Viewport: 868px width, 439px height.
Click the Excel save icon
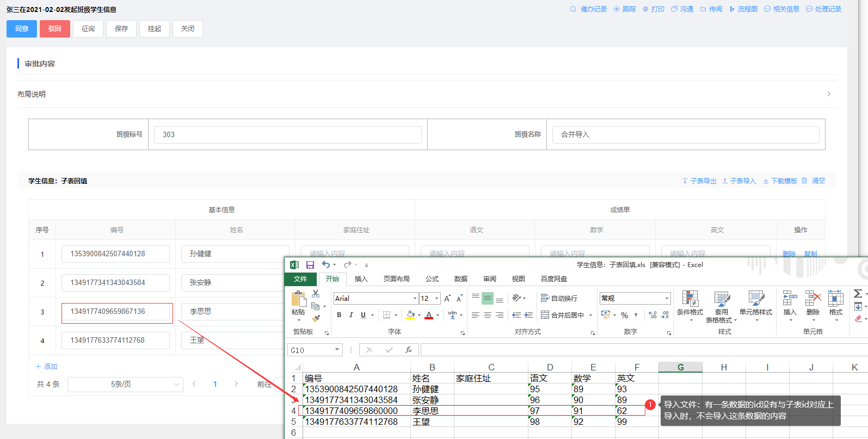click(x=310, y=265)
